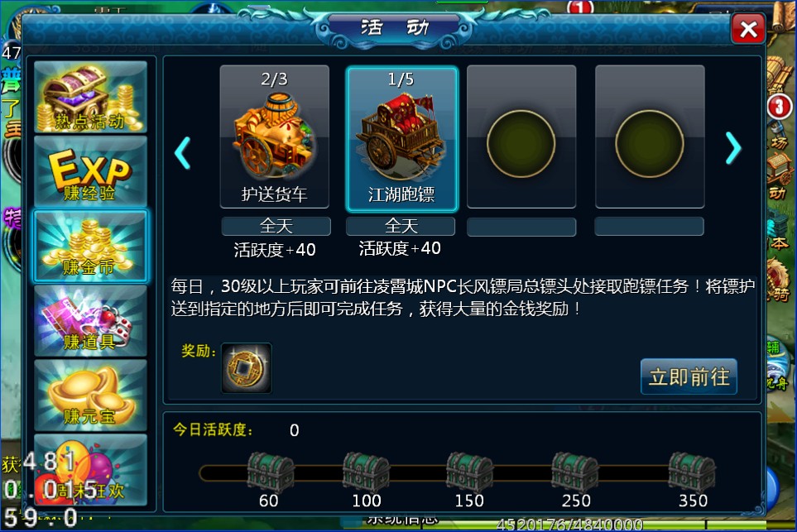
Task: Show previous activities with left arrow
Action: pos(182,152)
